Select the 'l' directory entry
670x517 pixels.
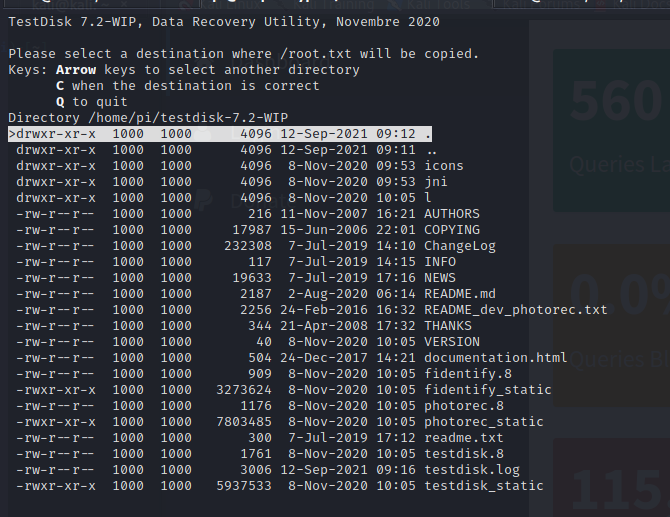pos(428,197)
